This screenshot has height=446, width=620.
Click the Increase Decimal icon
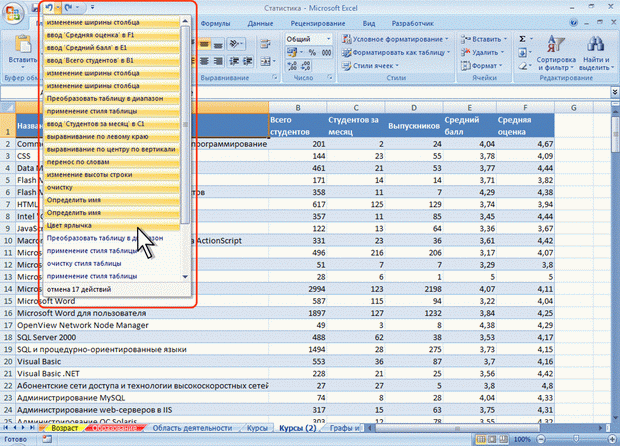292,66
